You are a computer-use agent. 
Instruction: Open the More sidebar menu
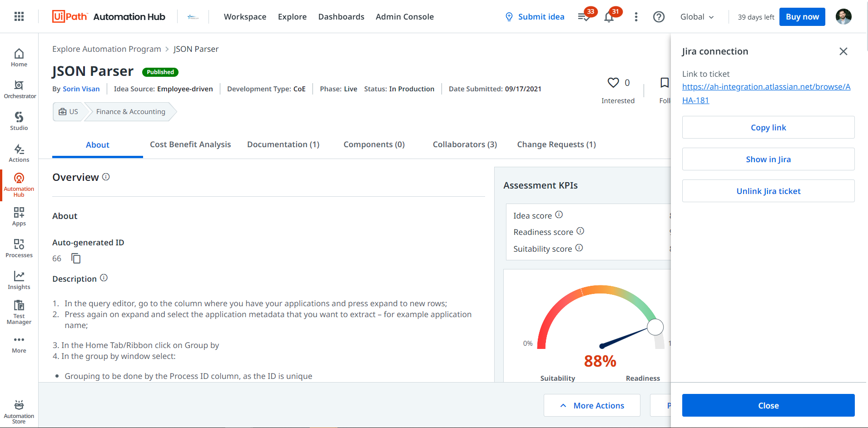19,345
